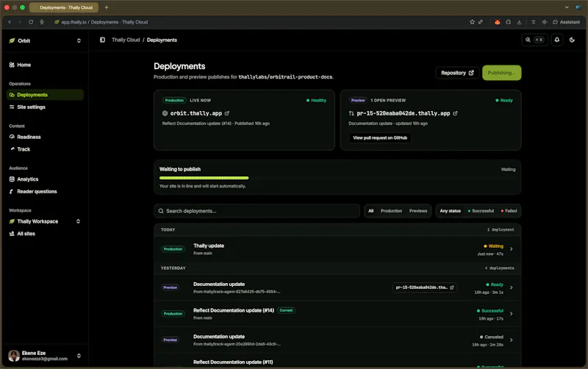
Task: Click Reflect Documentation update (#11) title
Action: pos(233,362)
